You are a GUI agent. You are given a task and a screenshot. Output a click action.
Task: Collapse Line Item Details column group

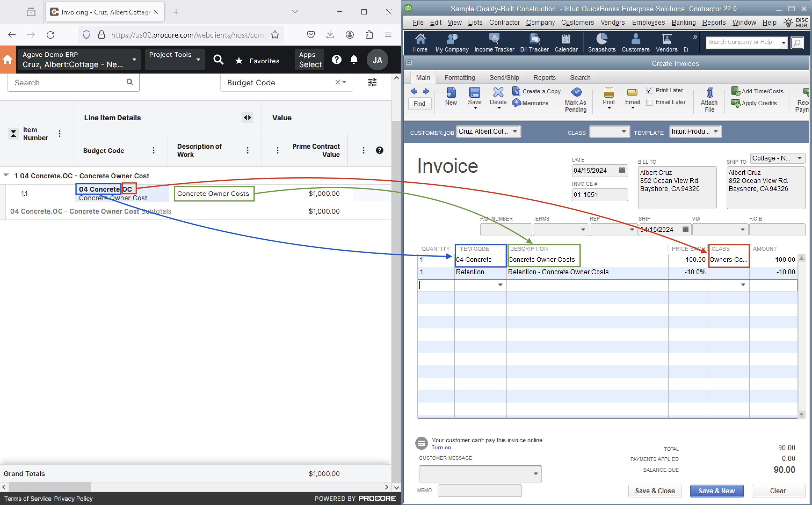[247, 118]
